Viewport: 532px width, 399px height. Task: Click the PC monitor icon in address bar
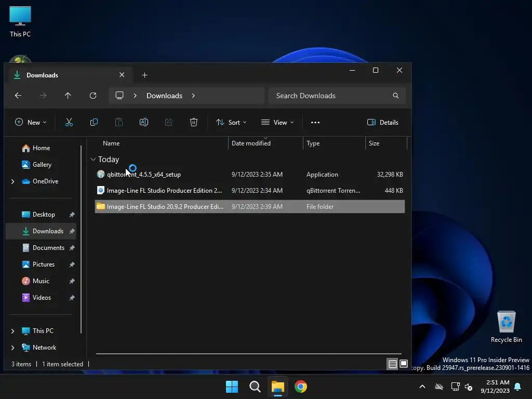click(x=119, y=96)
